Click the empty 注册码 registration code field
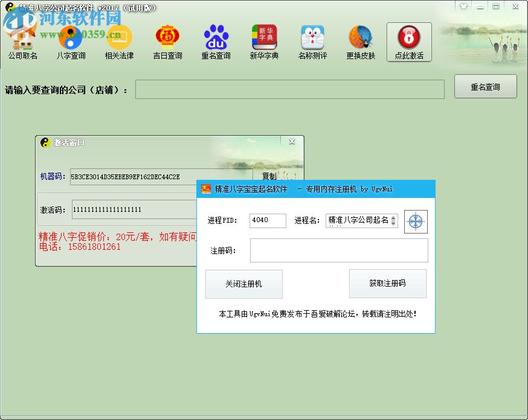Viewport: 528px width, 420px height. click(x=339, y=250)
